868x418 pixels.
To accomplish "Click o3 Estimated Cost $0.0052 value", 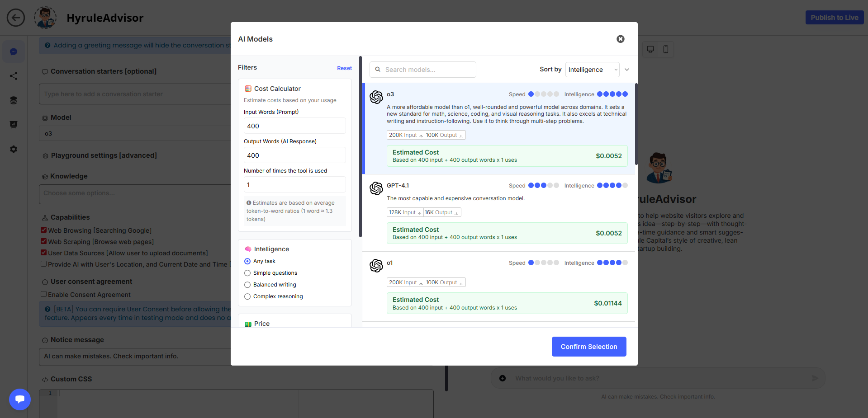I will pos(609,156).
